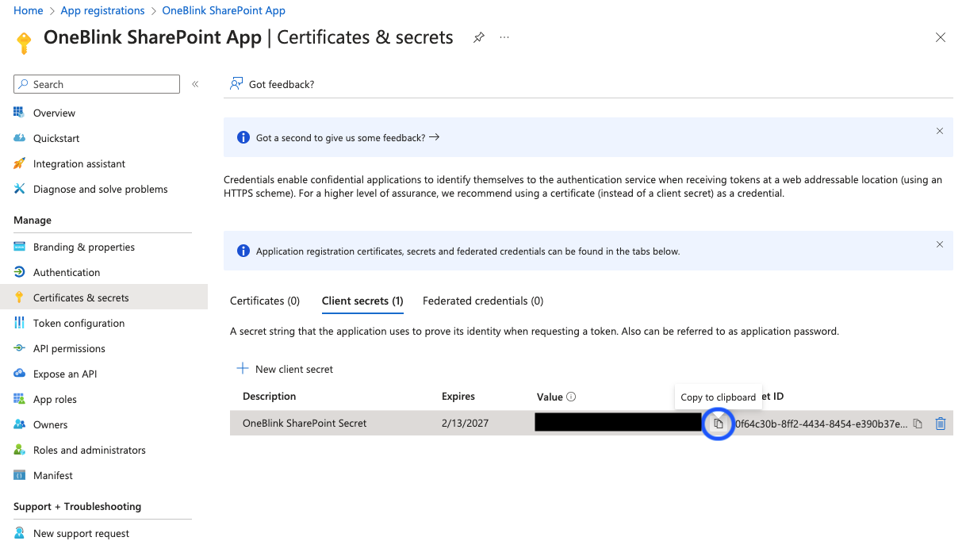This screenshot has width=966, height=560.
Task: Click the New support request icon
Action: (19, 533)
